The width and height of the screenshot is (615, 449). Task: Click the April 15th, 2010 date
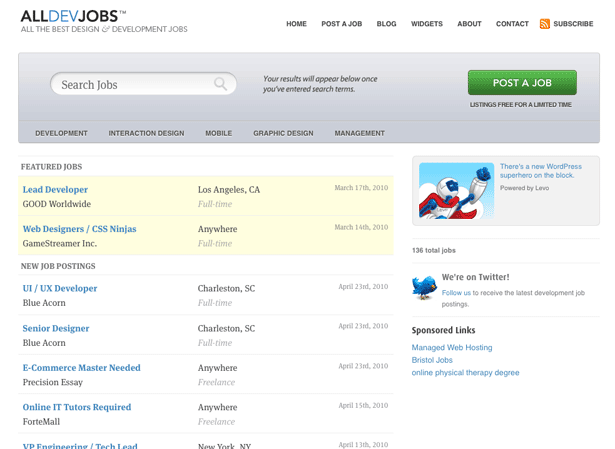coord(363,405)
